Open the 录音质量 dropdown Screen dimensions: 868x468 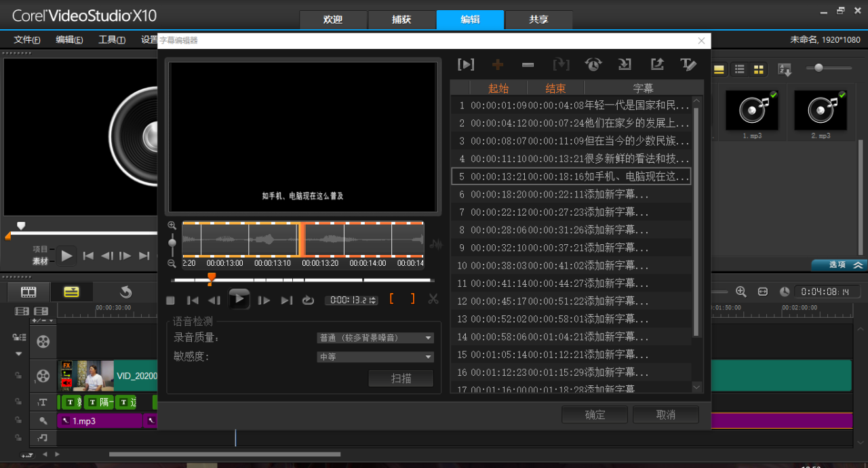point(376,338)
